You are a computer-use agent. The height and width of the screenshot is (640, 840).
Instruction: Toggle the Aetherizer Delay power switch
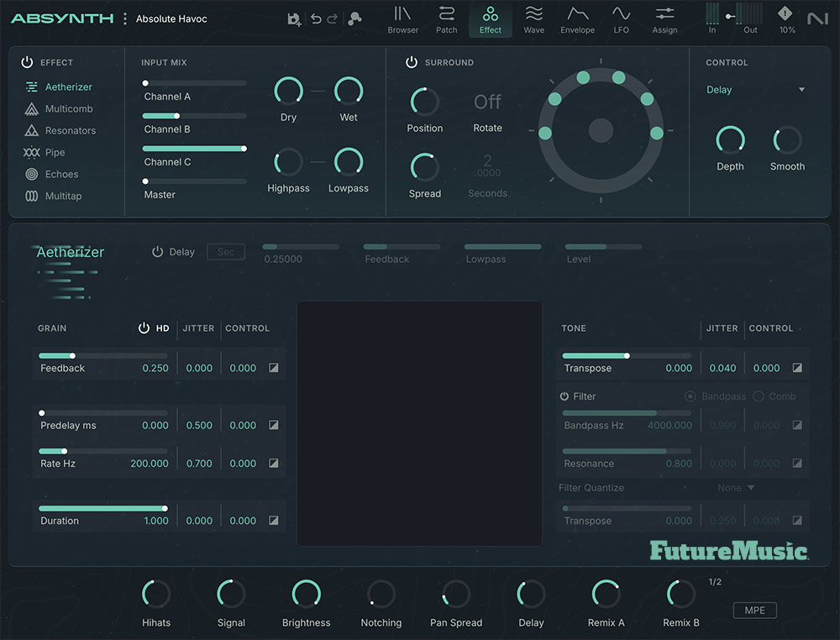(x=158, y=252)
